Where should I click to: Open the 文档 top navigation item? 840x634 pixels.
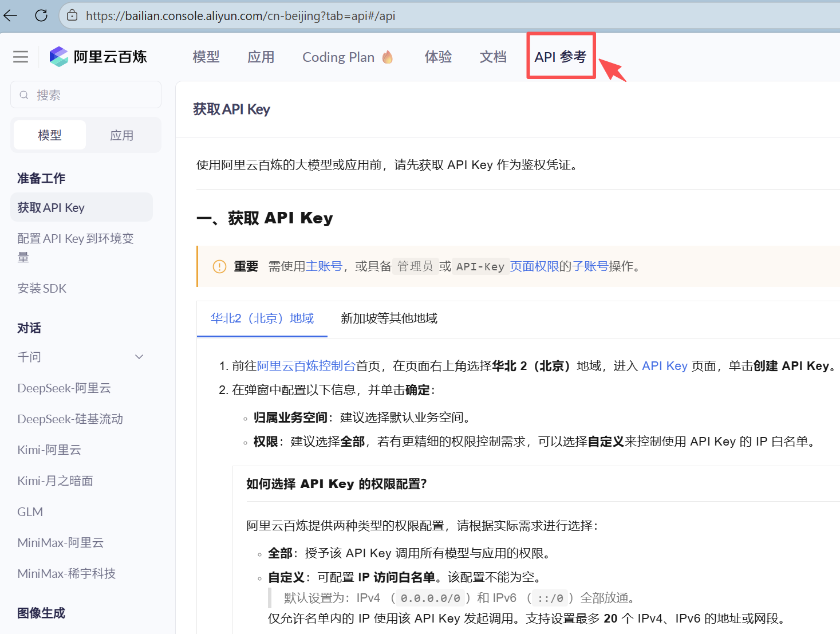click(x=493, y=57)
